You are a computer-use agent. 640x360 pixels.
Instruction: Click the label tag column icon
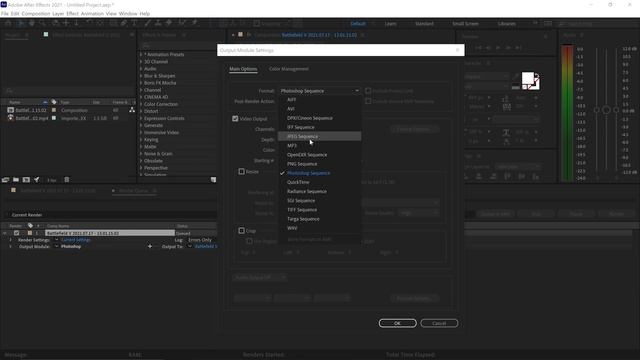tap(54, 102)
